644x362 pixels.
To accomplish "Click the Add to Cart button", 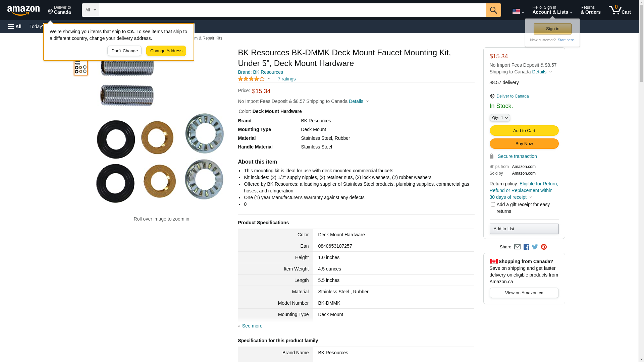I will point(524,130).
